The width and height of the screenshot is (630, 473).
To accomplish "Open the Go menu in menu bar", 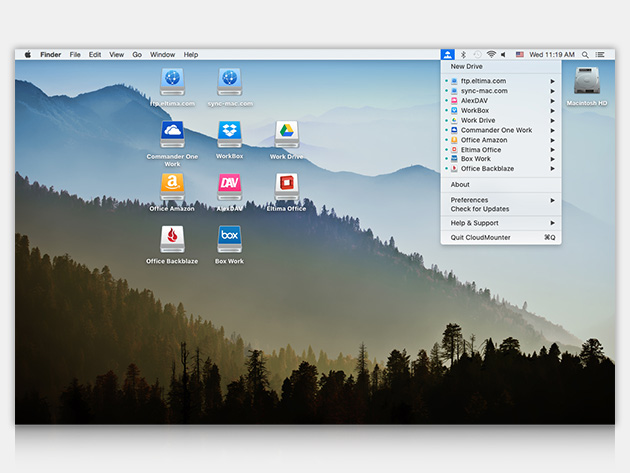I will (137, 55).
